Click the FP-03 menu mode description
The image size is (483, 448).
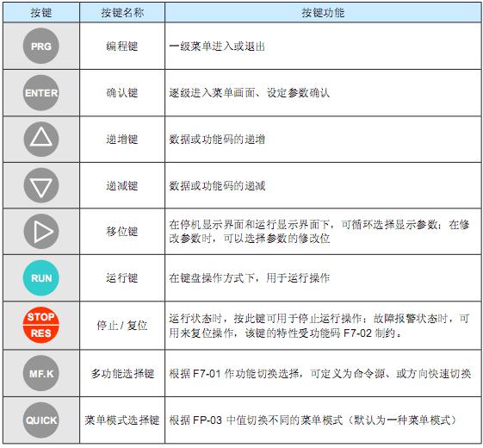[313, 420]
